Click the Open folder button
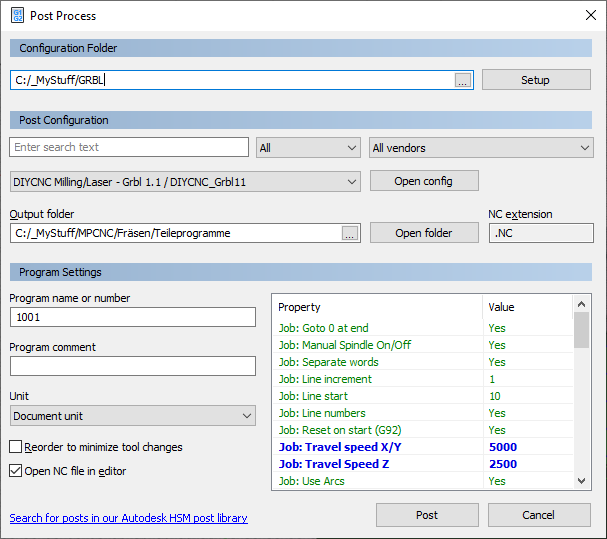The image size is (607, 539). [424, 233]
